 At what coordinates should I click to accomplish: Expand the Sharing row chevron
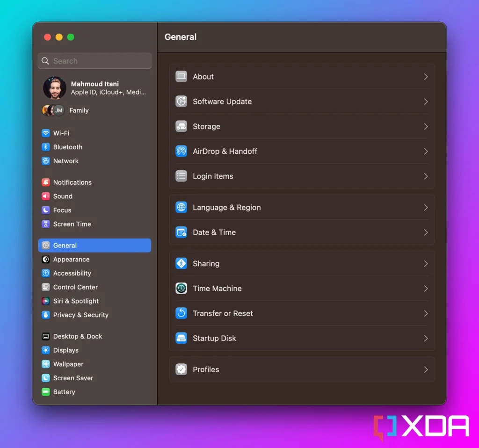point(426,264)
